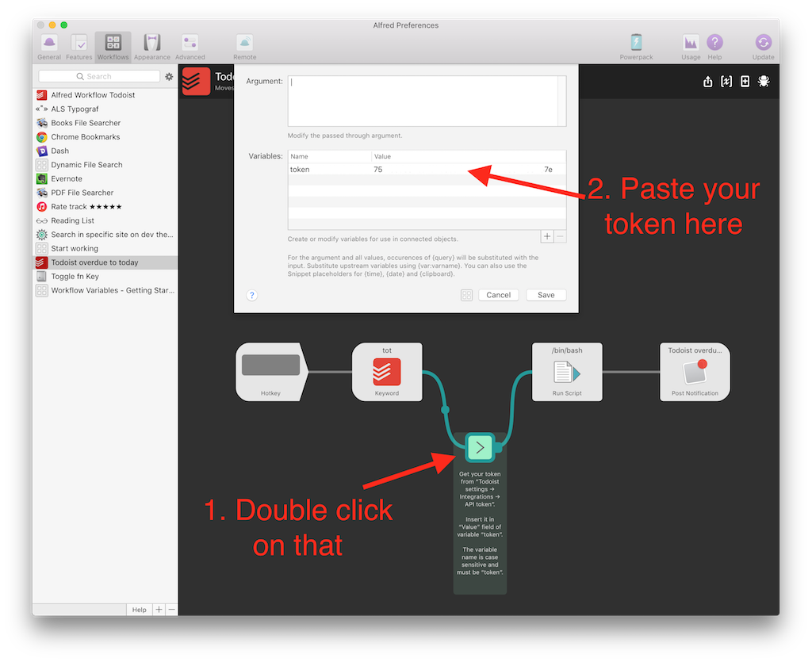Click the Post Notification node
Viewport: 812px width, 662px height.
(694, 372)
